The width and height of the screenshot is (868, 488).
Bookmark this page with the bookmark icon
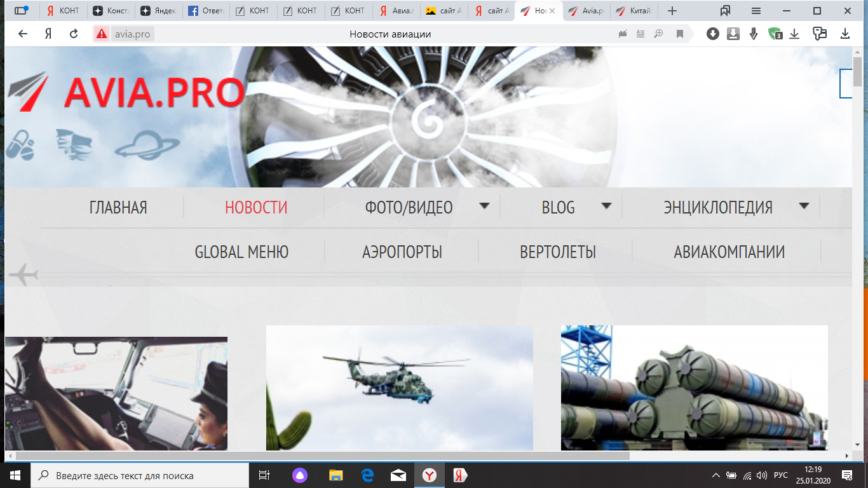(x=680, y=34)
